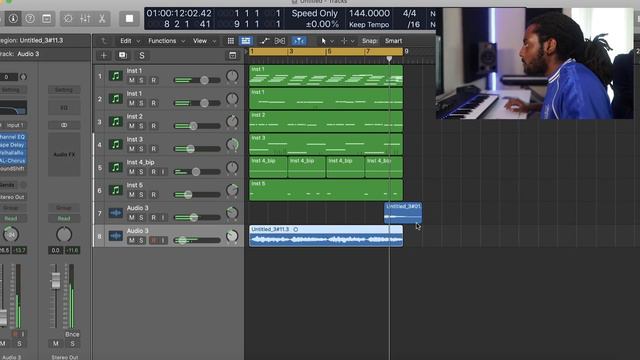The image size is (640, 360).
Task: Click the instrument icon of track 1
Action: (116, 76)
